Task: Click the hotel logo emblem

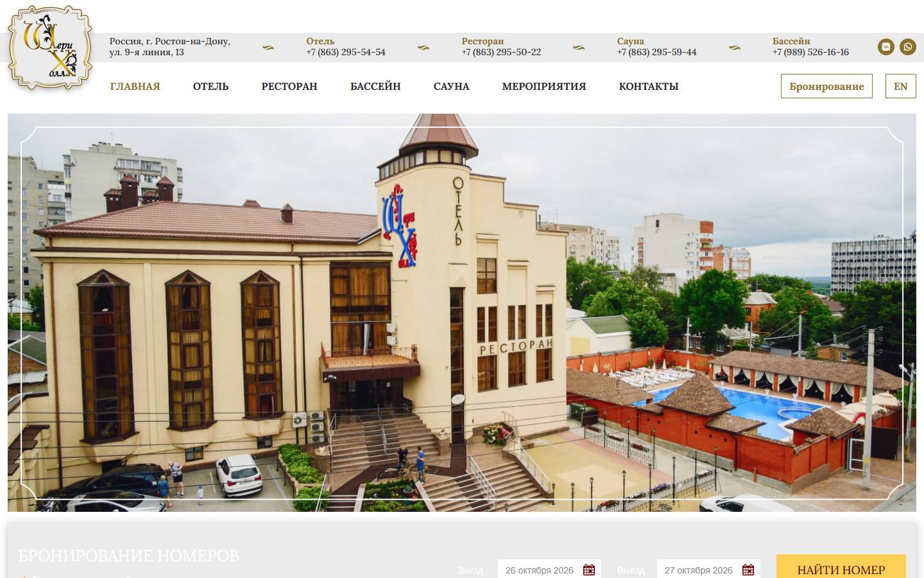Action: coord(50,48)
